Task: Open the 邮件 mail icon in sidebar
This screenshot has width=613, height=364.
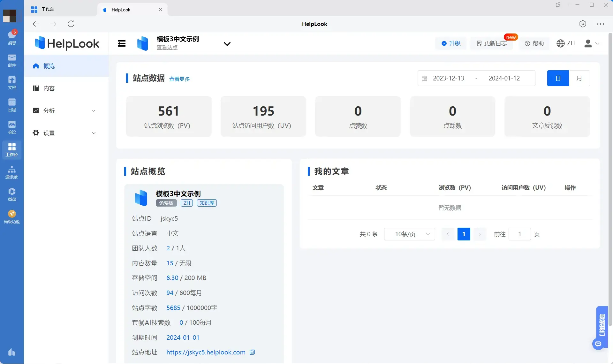Action: coord(12,60)
